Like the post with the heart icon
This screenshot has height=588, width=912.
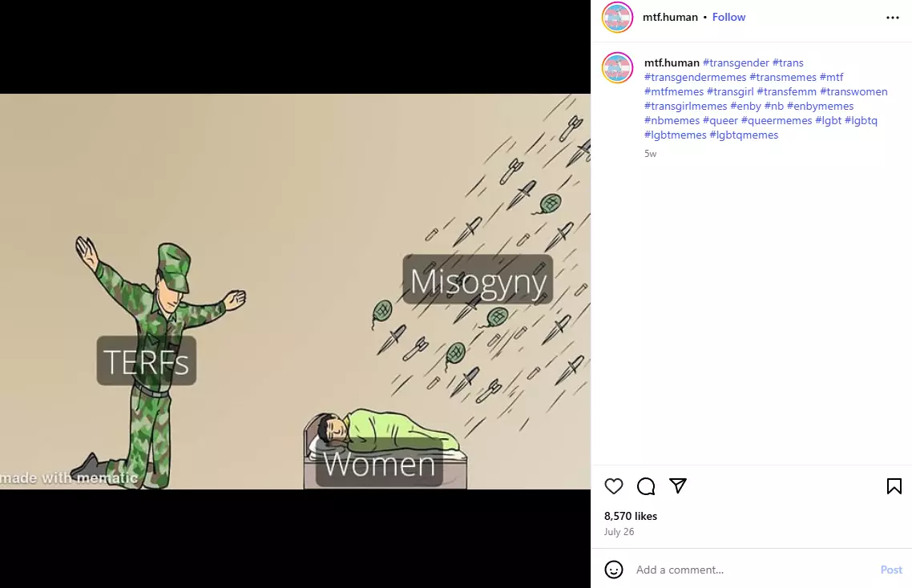[614, 486]
